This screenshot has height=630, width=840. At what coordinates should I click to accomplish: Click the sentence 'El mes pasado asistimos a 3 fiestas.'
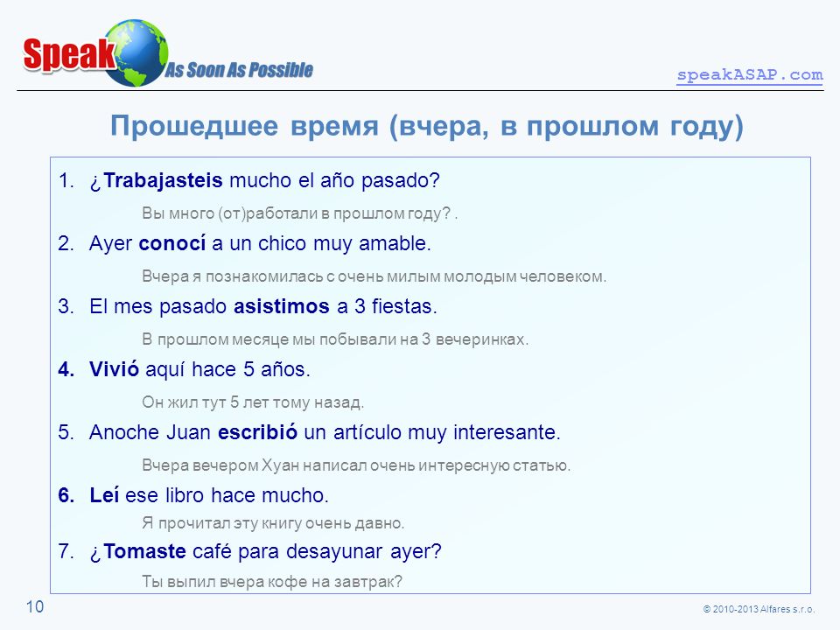point(263,306)
